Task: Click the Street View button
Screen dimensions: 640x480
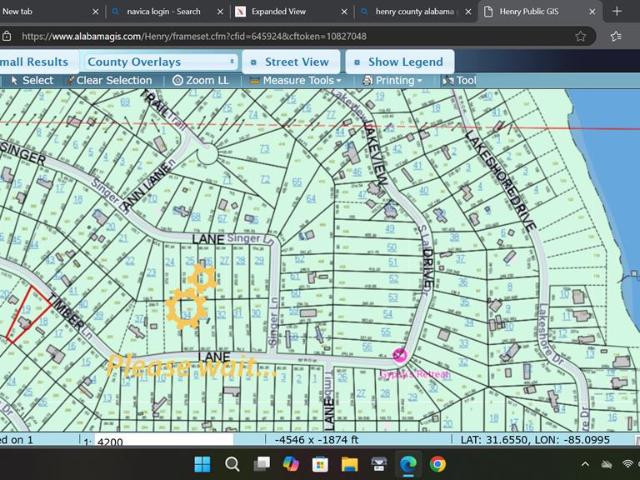Action: 289,62
